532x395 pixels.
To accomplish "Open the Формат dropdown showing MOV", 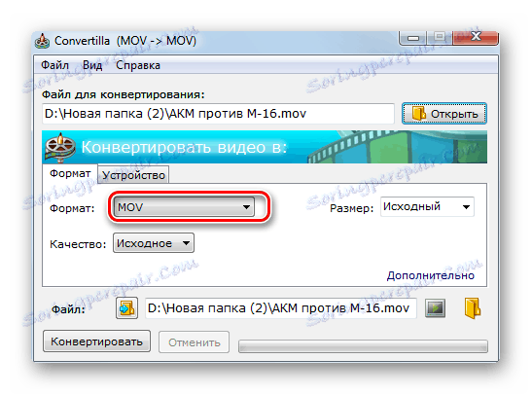I will (x=184, y=207).
